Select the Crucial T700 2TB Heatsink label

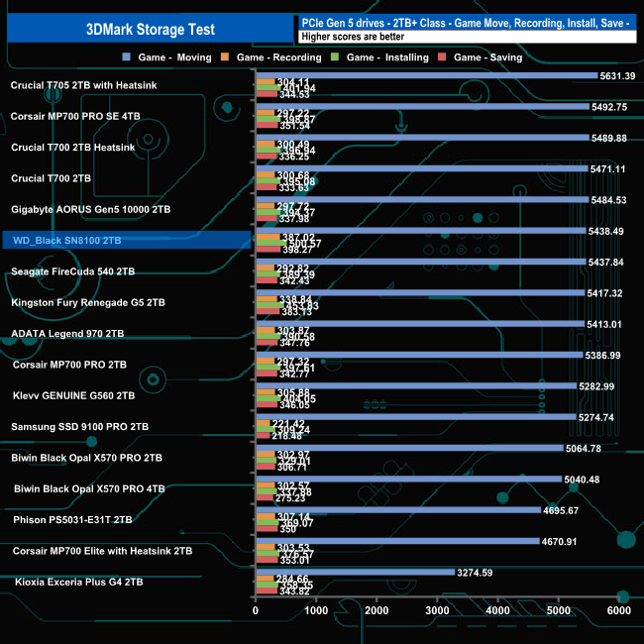click(x=73, y=147)
